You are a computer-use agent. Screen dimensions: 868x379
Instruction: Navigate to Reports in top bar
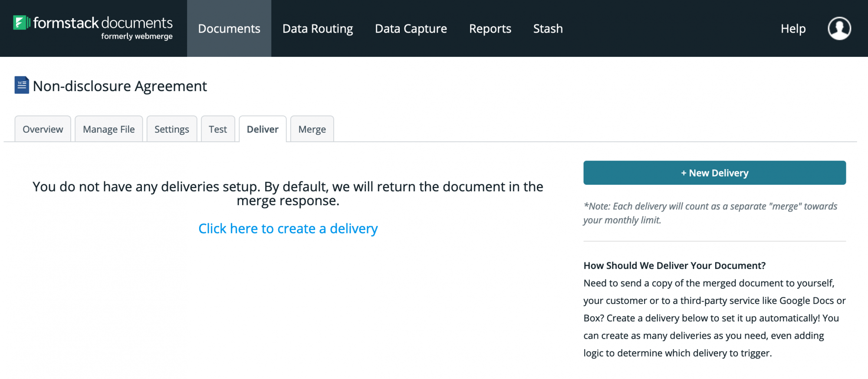coord(490,29)
